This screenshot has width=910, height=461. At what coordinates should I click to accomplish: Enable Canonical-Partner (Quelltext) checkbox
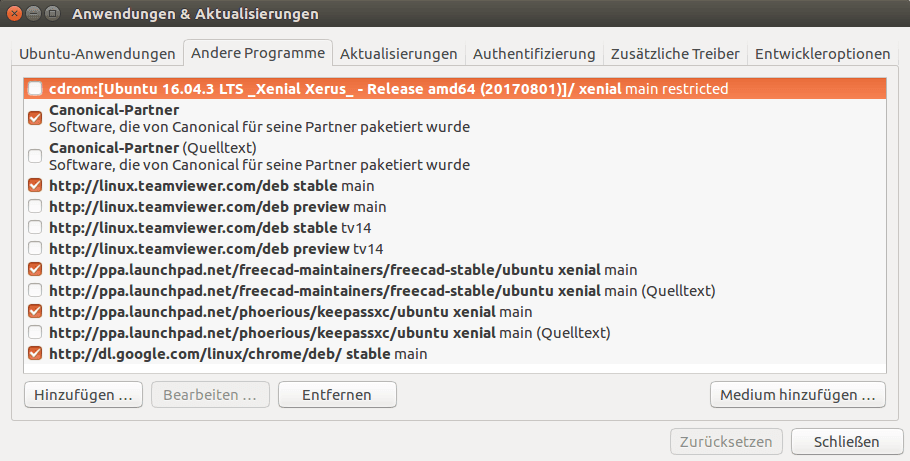[x=35, y=156]
